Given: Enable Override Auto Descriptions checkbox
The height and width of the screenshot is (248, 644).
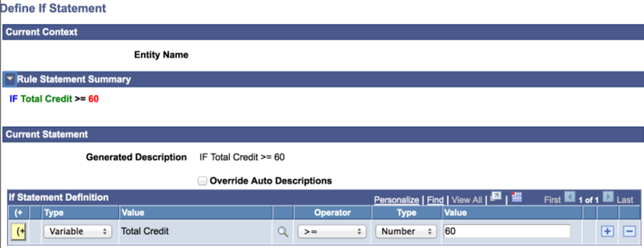Looking at the screenshot, I should [x=202, y=181].
